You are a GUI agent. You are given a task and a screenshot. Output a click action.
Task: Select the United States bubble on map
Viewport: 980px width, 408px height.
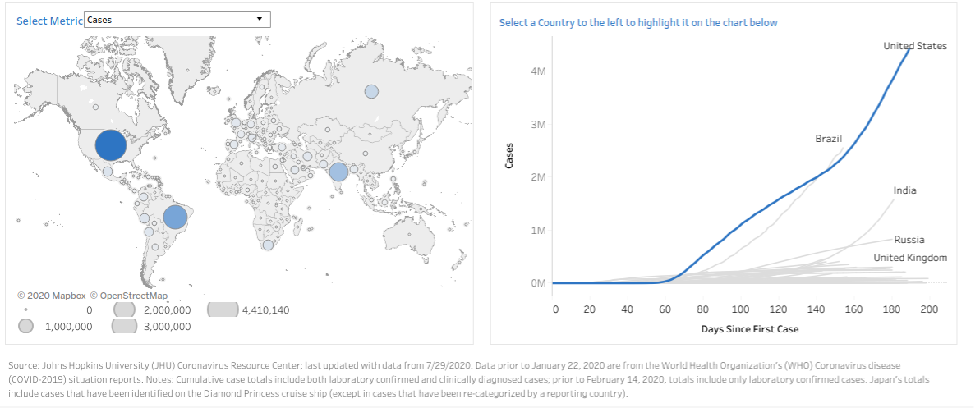coord(111,145)
